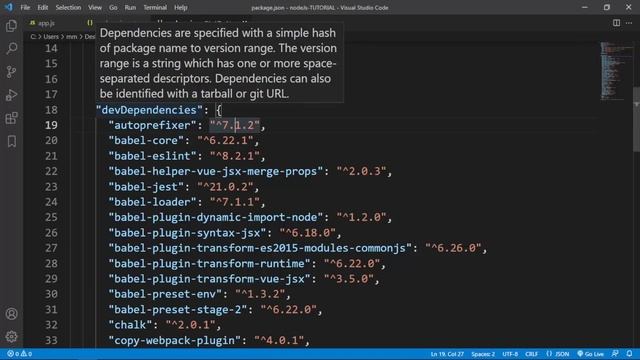Go to line via Ln 19, Col 27
640x360 pixels.
click(447, 354)
